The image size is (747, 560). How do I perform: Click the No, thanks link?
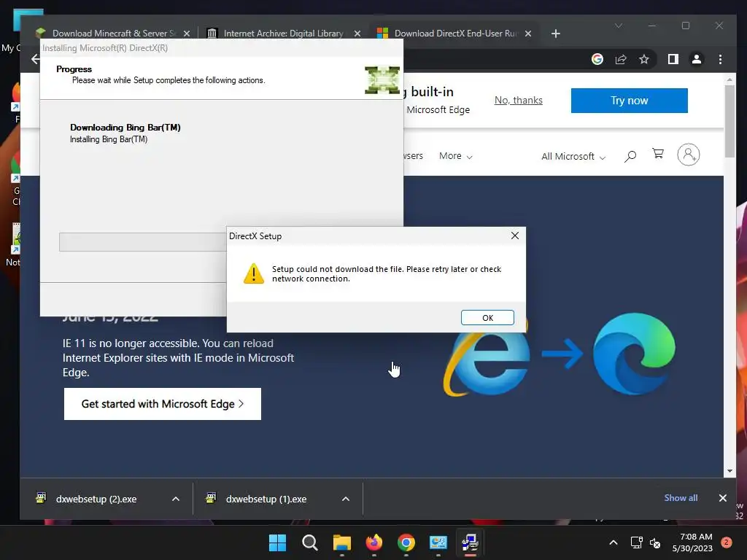519,100
